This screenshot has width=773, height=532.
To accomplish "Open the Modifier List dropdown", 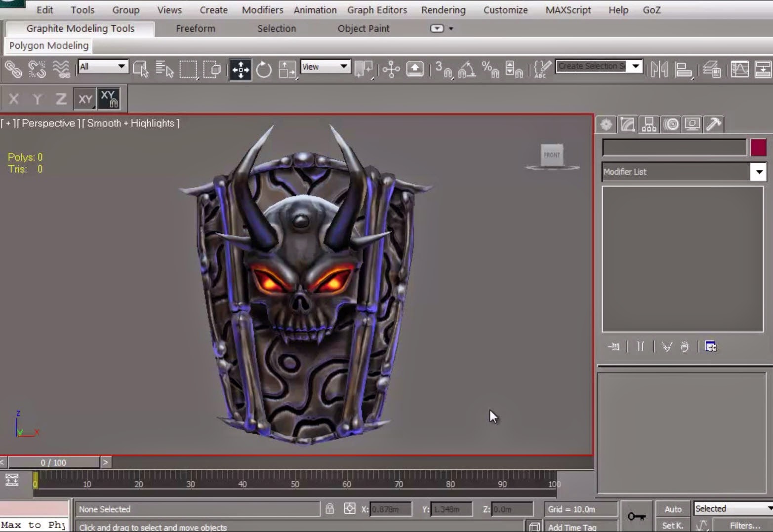I will [x=759, y=172].
